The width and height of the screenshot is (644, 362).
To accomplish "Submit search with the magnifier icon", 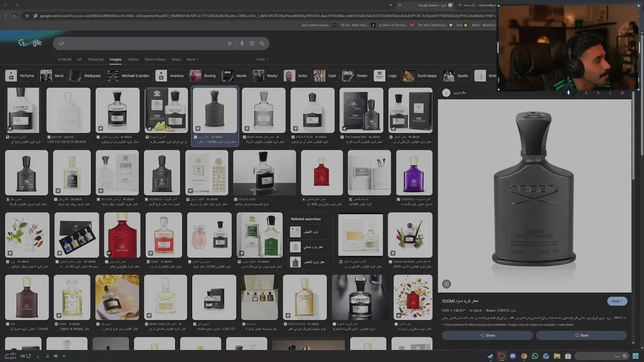I will [x=262, y=44].
